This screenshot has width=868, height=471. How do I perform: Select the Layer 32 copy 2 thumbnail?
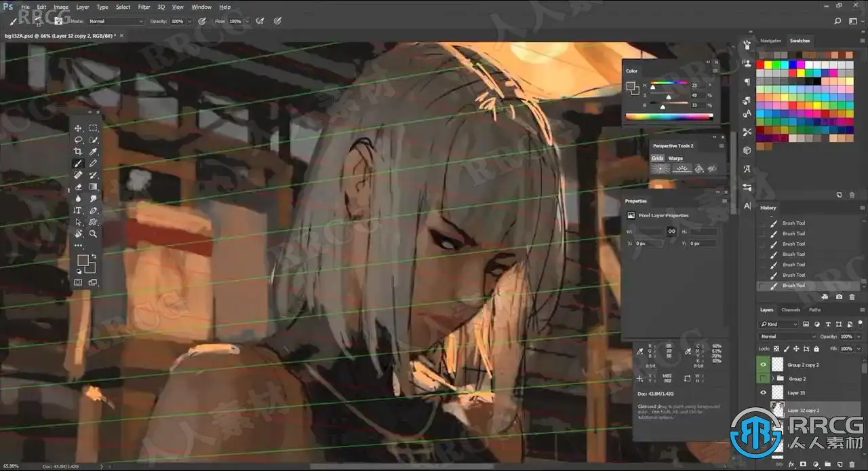coord(777,411)
